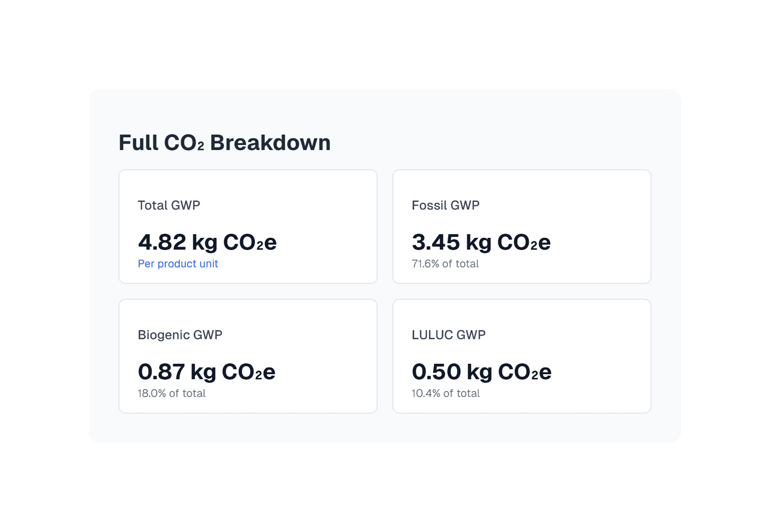Select the Fossil GWP card
The image size is (770, 532).
[x=522, y=226]
